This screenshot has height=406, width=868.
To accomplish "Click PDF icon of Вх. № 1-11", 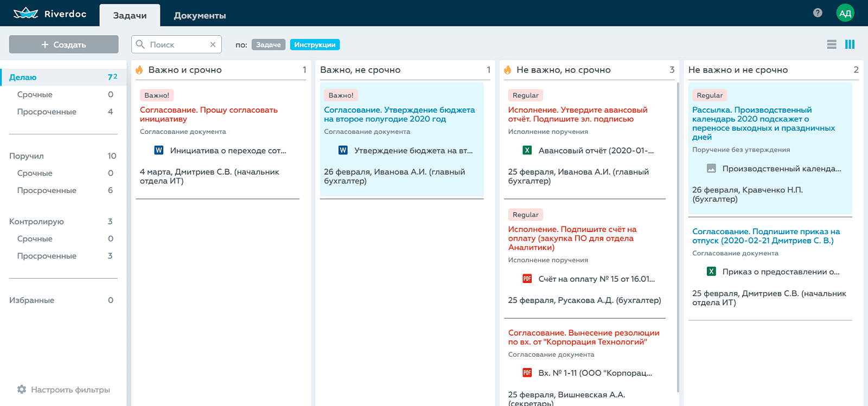I will point(527,372).
